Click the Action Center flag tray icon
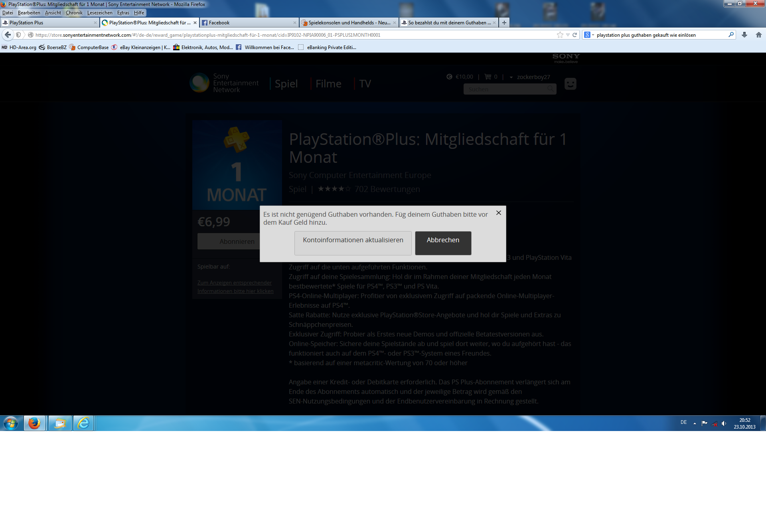Viewport: 766px width, 532px height. (705, 423)
